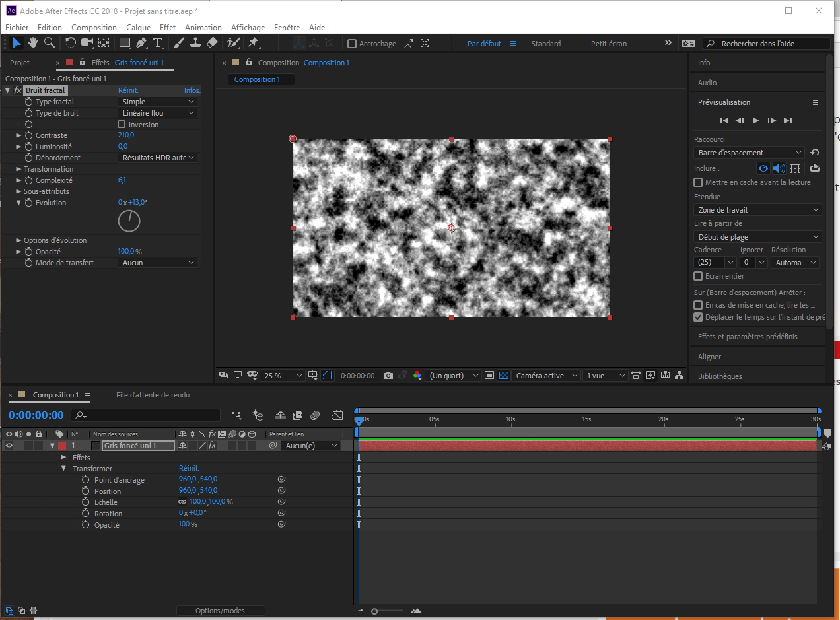Image resolution: width=840 pixels, height=620 pixels.
Task: Open the Animation menu
Action: (x=203, y=28)
